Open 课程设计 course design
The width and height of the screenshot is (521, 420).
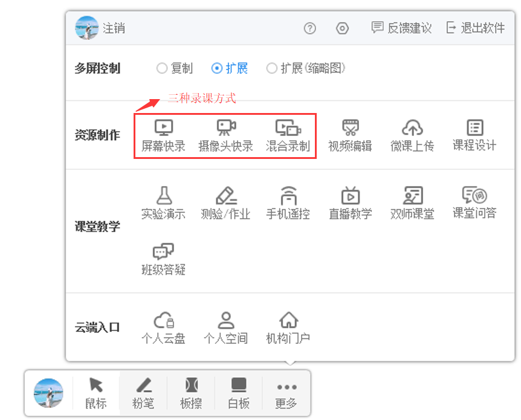pos(474,135)
